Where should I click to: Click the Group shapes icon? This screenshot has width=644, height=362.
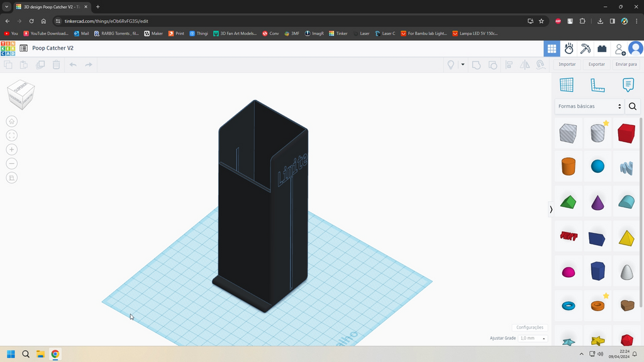pos(477,65)
